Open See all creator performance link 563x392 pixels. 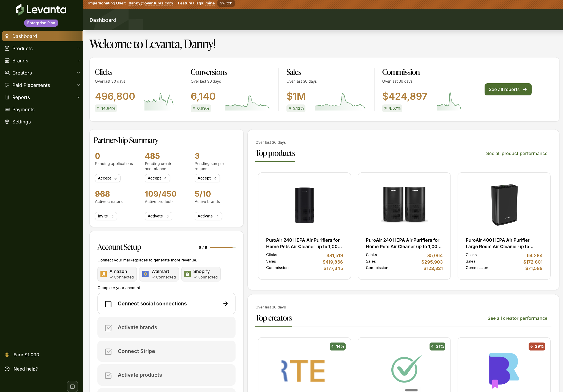pyautogui.click(x=517, y=318)
